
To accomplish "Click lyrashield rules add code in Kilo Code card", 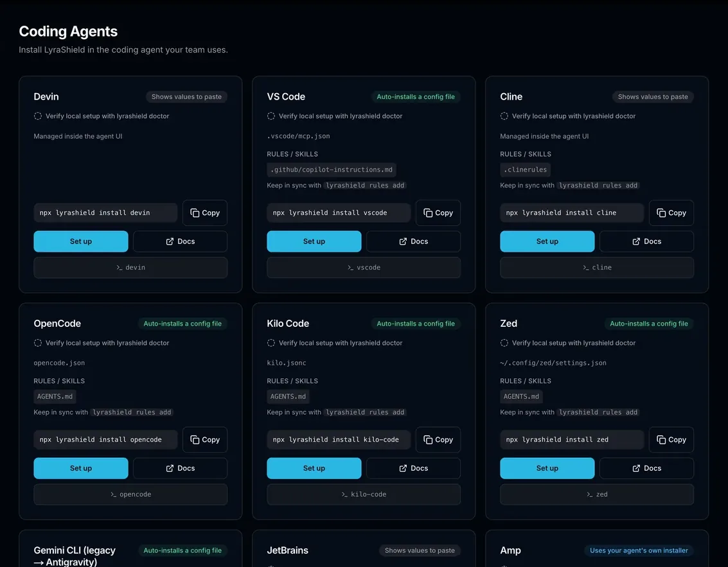I will (365, 412).
